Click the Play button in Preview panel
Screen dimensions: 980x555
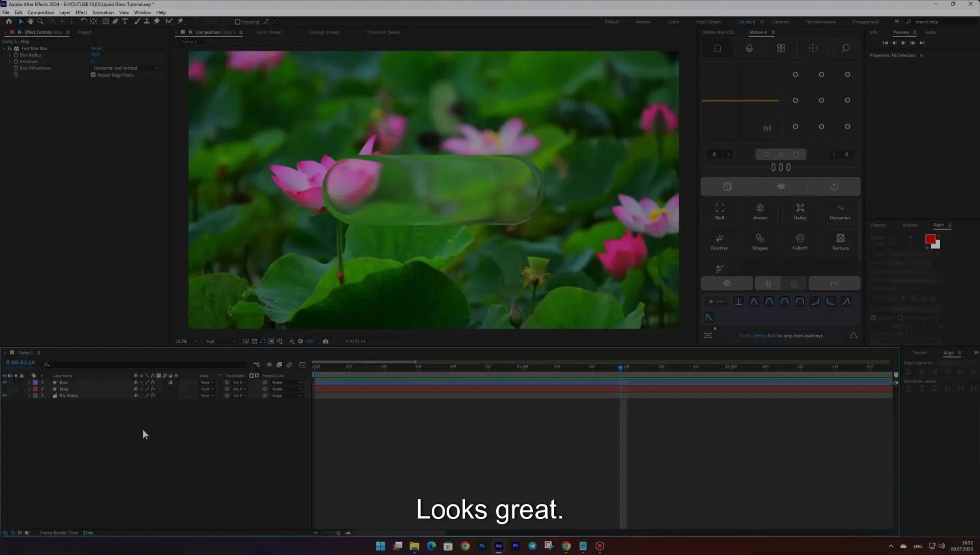tap(903, 43)
